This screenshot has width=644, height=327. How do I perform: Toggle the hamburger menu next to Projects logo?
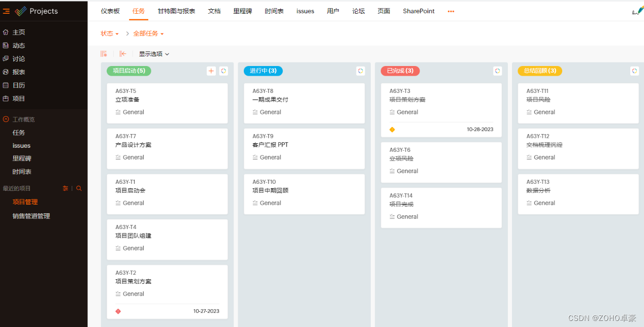point(7,11)
